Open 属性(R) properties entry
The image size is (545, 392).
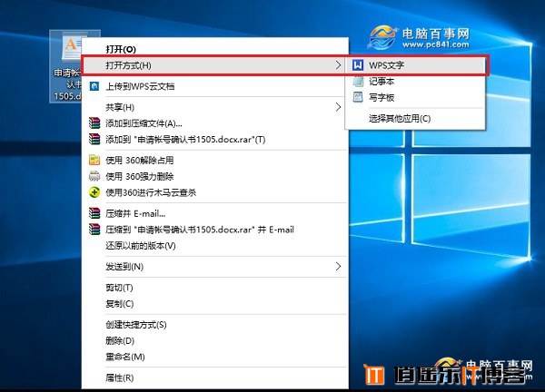214,377
